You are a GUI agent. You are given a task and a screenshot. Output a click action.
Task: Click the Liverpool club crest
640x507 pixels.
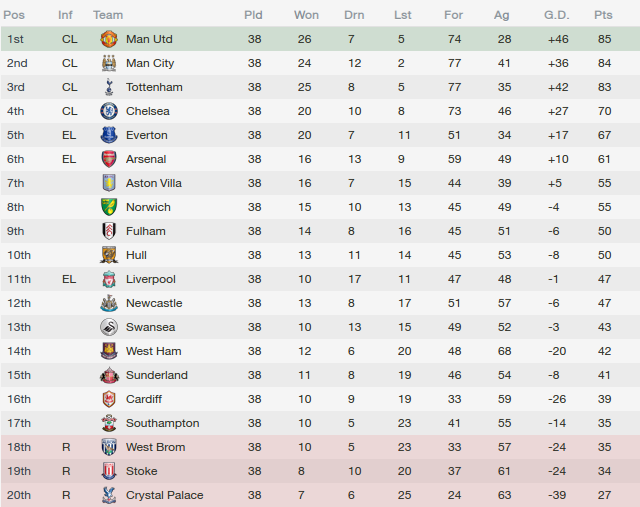(109, 279)
